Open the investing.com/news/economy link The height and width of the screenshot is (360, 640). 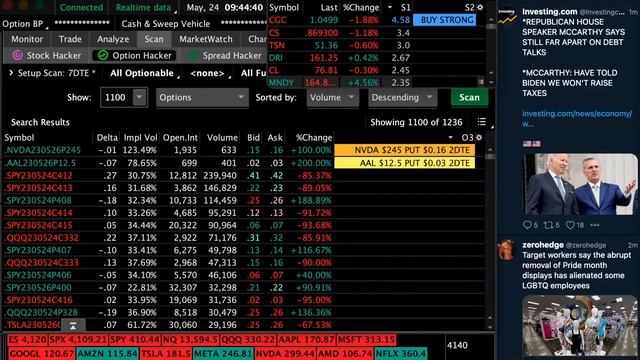[x=577, y=118]
